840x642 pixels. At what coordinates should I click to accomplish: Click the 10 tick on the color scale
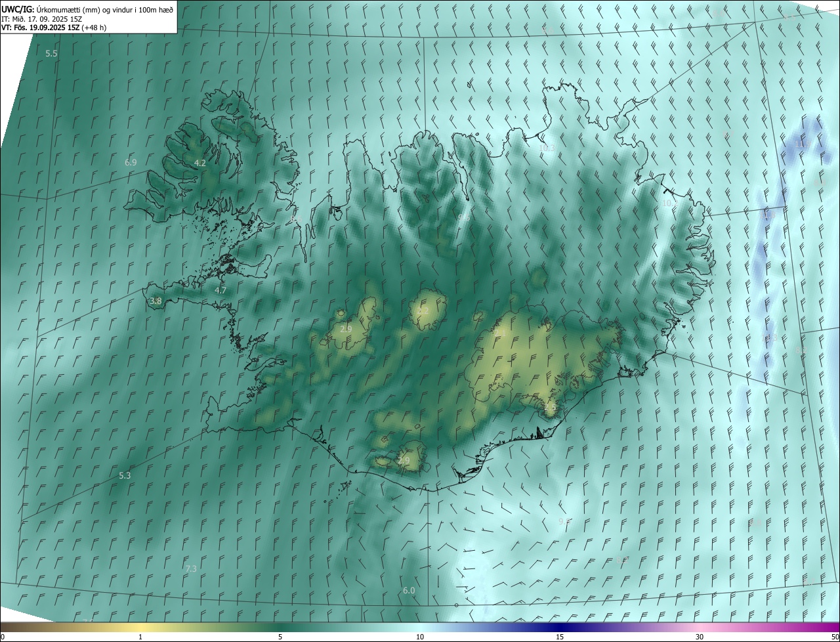tap(420, 637)
